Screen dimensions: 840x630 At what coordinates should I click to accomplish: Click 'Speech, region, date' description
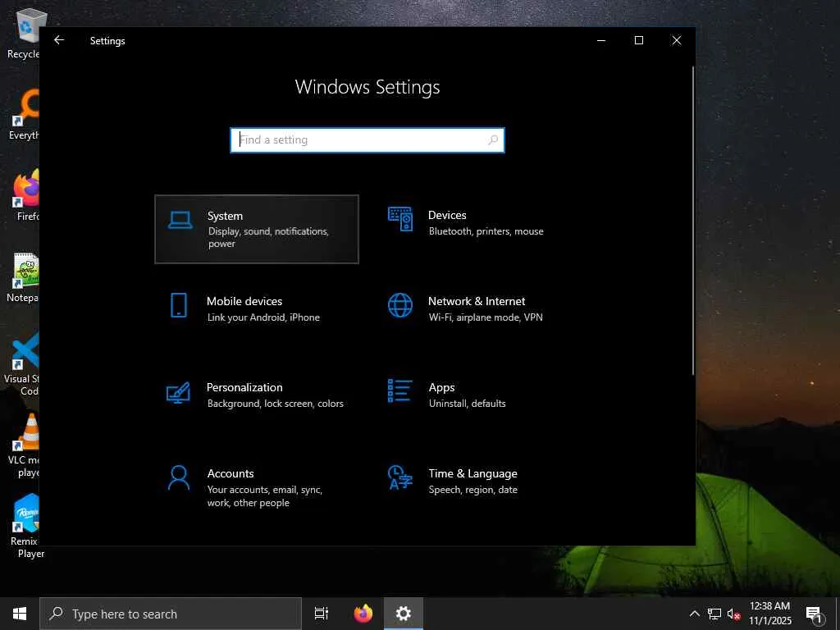pyautogui.click(x=473, y=490)
